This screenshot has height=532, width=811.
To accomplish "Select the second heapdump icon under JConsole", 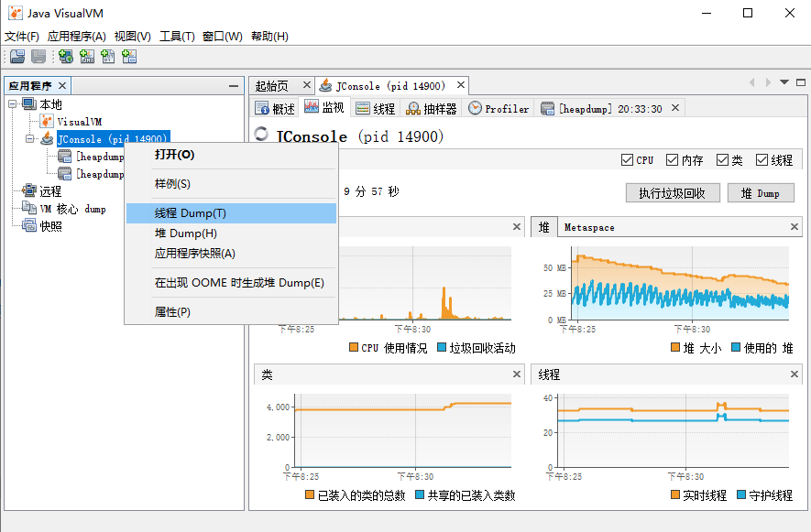I will (x=65, y=174).
